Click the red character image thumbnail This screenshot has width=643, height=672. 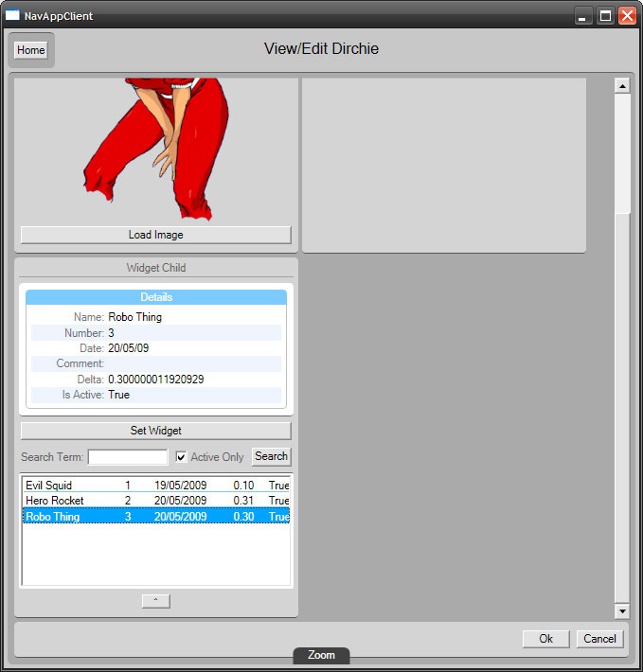(x=156, y=142)
